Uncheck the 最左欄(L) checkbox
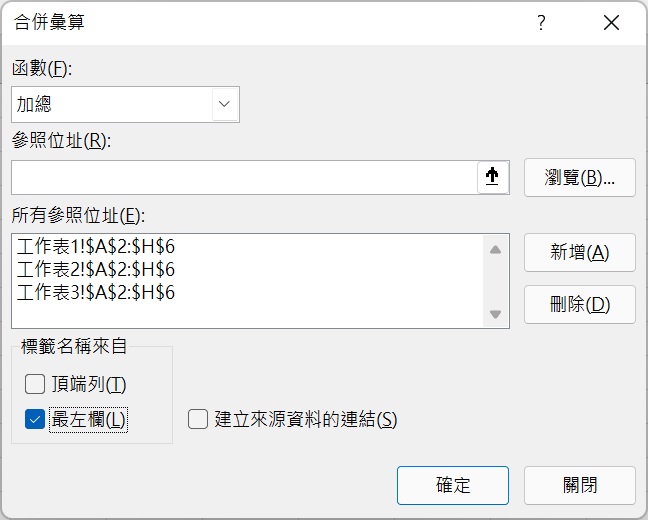 point(35,420)
